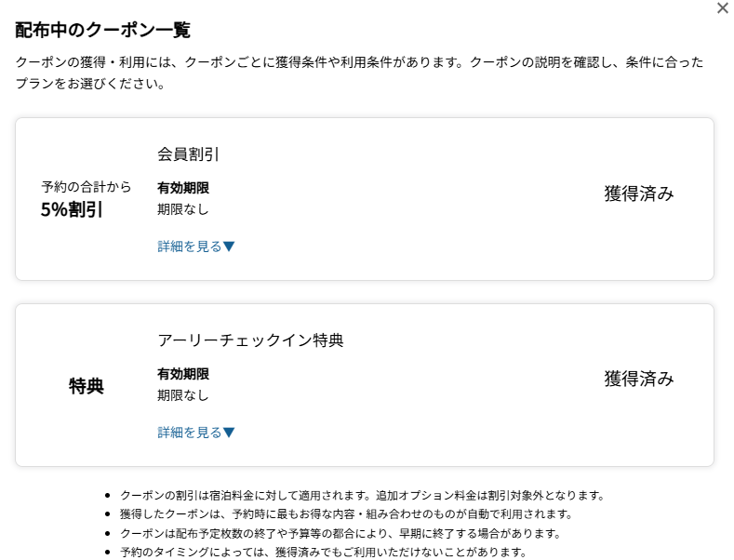734x560 pixels.
Task: Expand 詳細を見る for 会員割引 coupon
Action: [x=196, y=247]
